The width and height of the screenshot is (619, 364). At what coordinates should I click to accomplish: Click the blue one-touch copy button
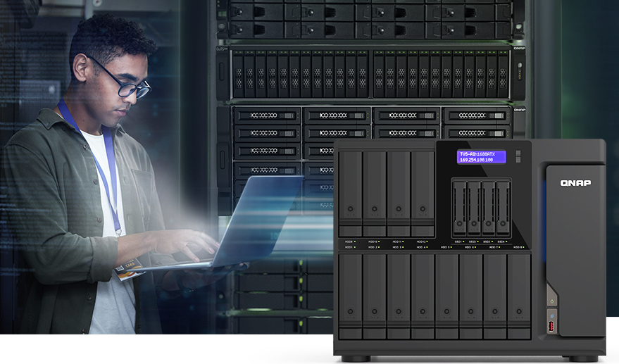552,316
